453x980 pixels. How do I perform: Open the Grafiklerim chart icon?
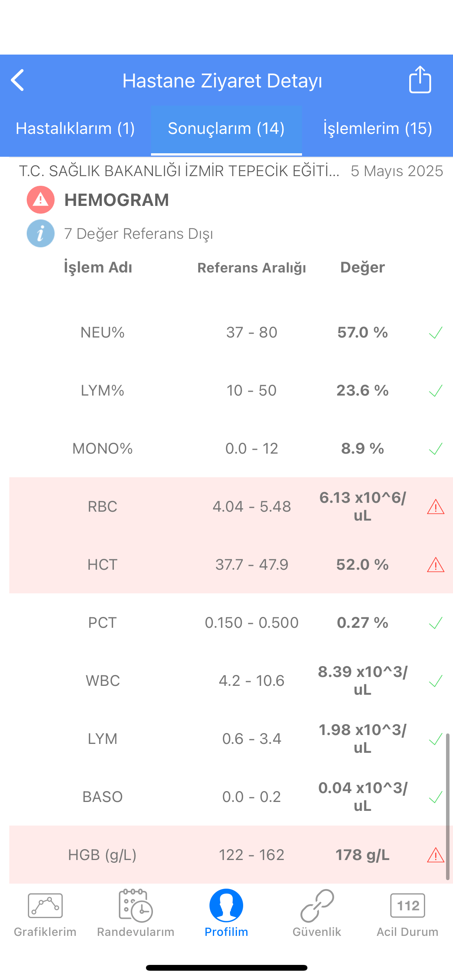(45, 906)
